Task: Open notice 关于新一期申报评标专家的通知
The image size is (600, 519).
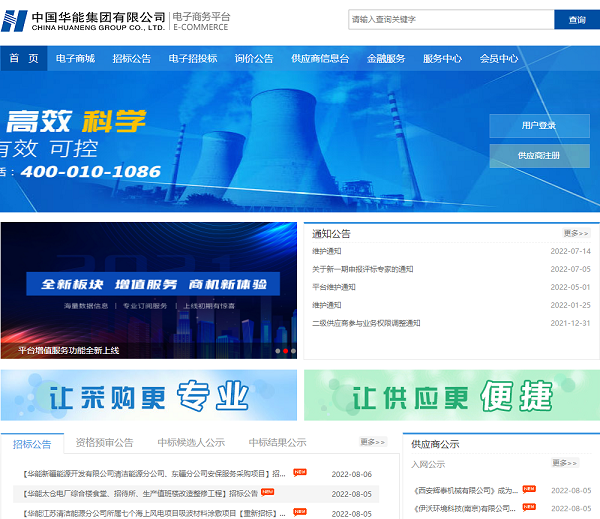Action: pos(362,269)
